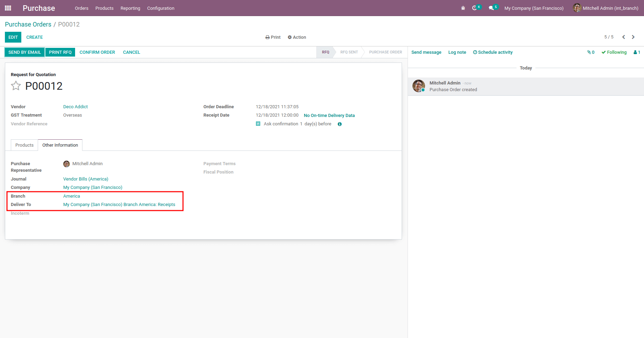Image resolution: width=644 pixels, height=338 pixels.
Task: Open the Reporting menu
Action: point(130,8)
